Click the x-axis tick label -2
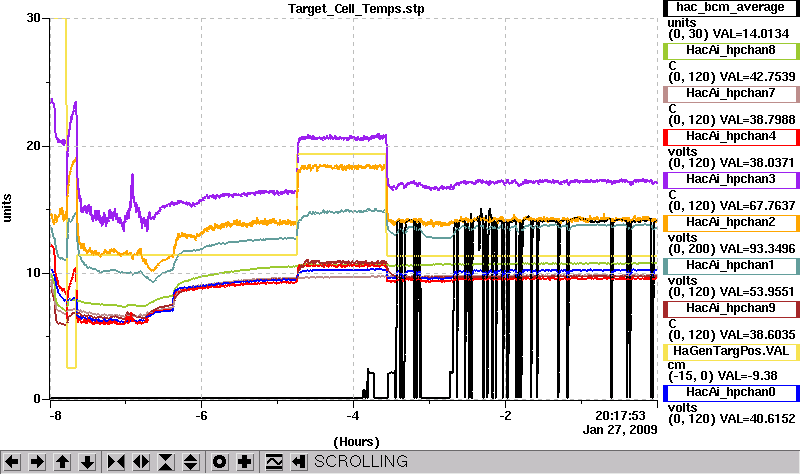The width and height of the screenshot is (800, 474). coord(505,416)
